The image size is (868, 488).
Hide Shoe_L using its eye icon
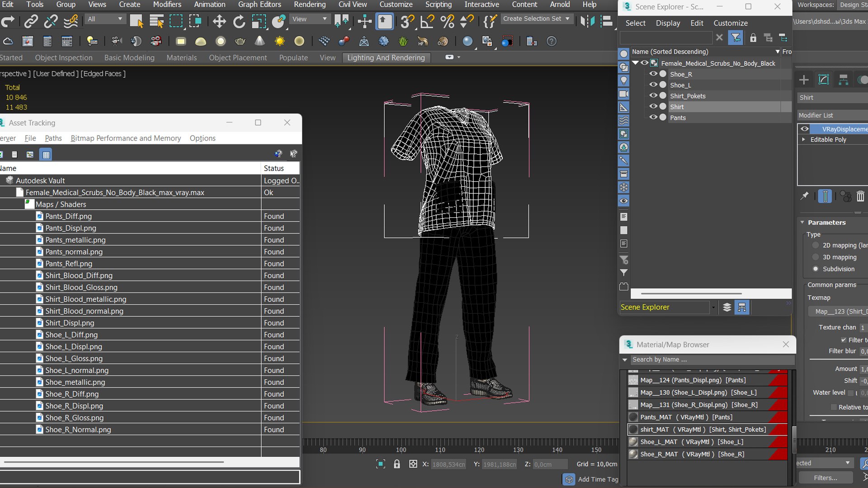point(653,84)
